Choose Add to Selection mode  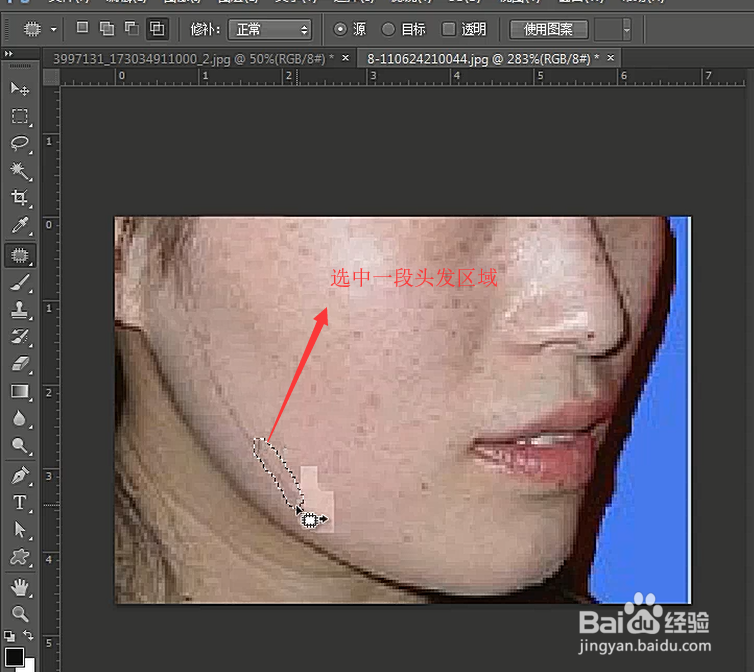(107, 29)
